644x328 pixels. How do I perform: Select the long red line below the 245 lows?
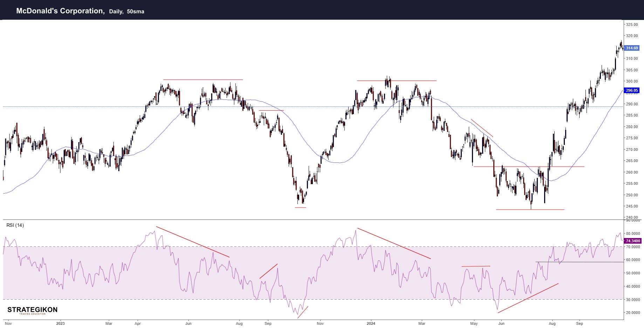tap(530, 210)
